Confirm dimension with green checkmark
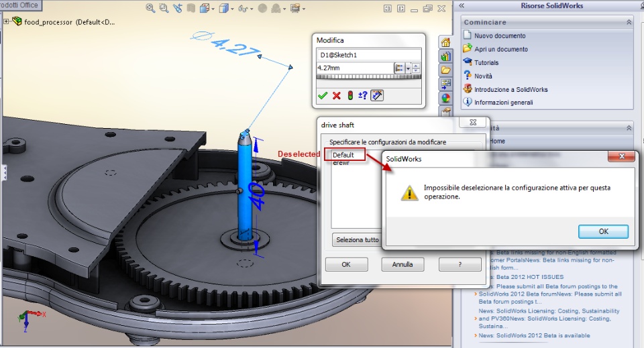Viewport: 644px width, 348px height. 323,96
